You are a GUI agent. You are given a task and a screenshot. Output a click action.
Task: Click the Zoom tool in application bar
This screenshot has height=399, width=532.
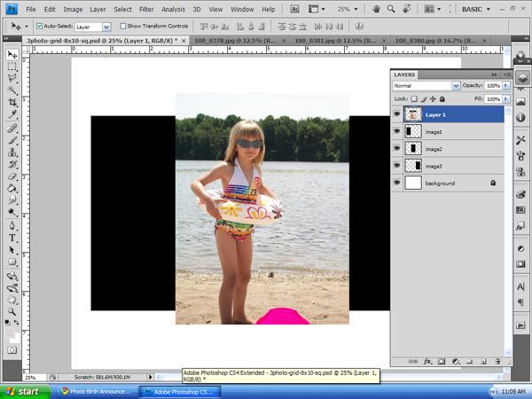pos(391,9)
